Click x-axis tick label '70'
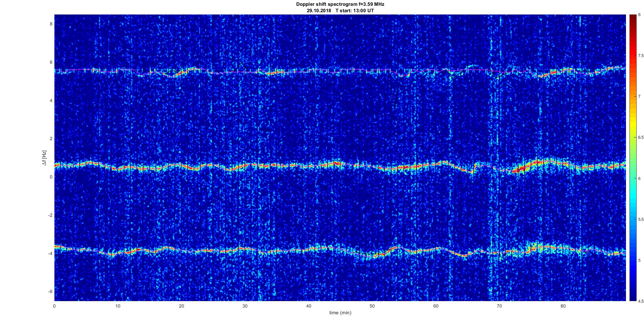Viewport: 644px width, 323px height. [499, 306]
